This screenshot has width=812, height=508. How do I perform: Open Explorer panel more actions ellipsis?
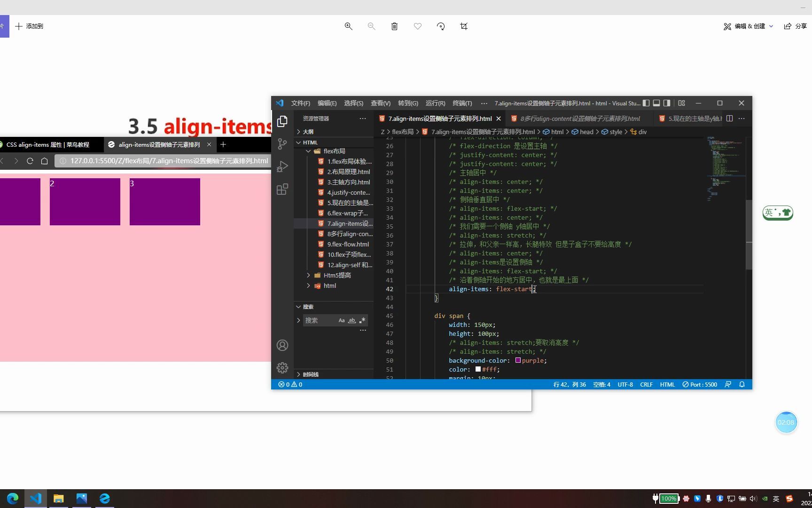click(x=362, y=119)
